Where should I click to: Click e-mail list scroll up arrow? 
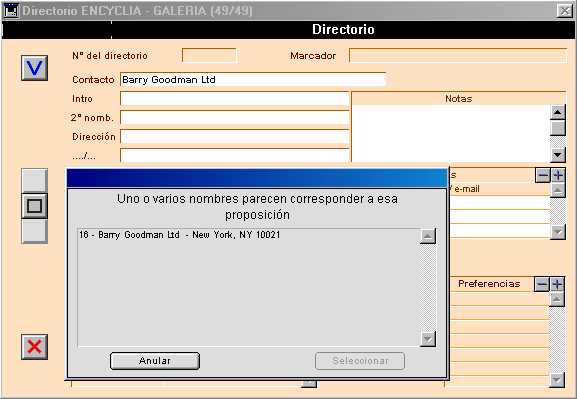pyautogui.click(x=558, y=190)
